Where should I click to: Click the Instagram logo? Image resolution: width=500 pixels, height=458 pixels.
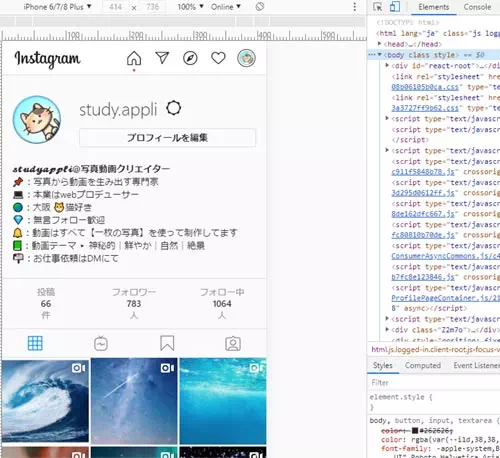tap(47, 59)
